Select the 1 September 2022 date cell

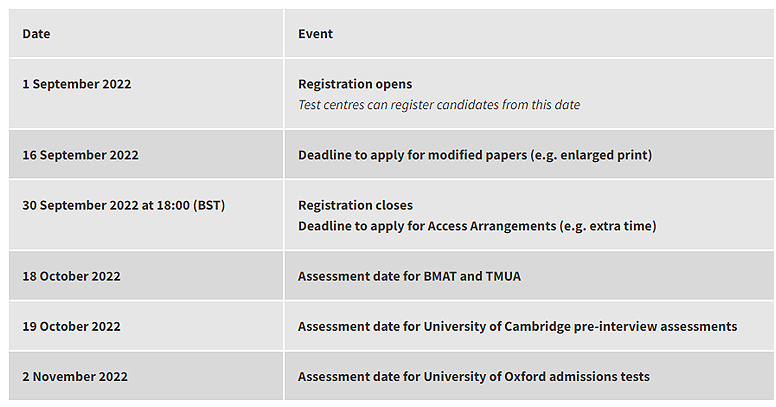pos(77,84)
